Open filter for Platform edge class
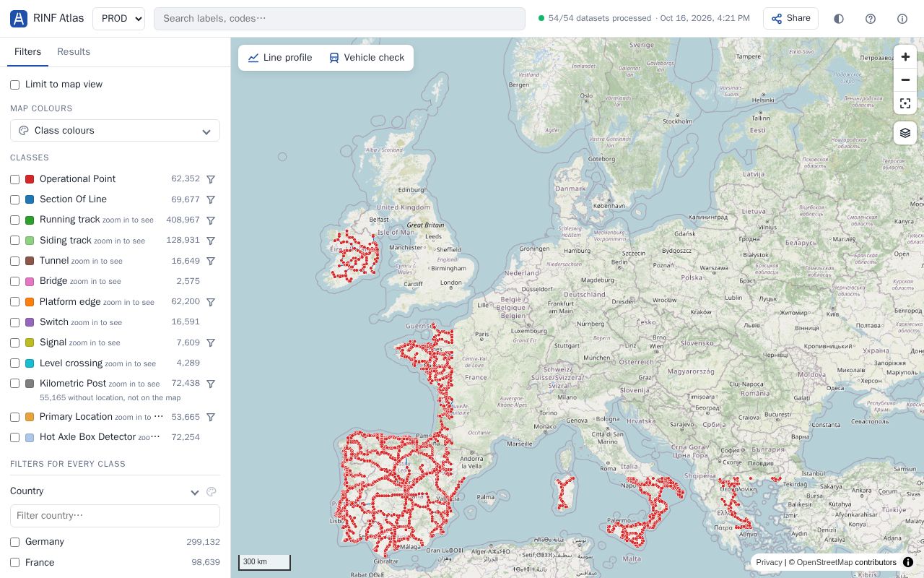The image size is (924, 578). pyautogui.click(x=211, y=302)
